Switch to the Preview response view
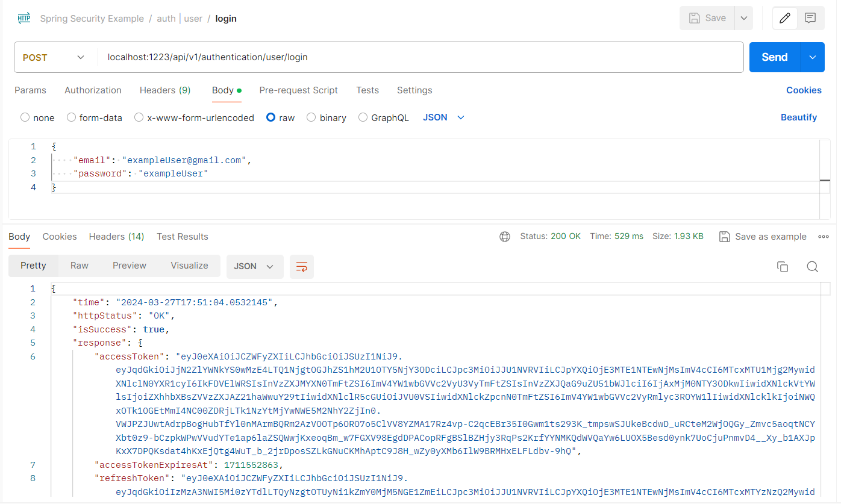 130,266
